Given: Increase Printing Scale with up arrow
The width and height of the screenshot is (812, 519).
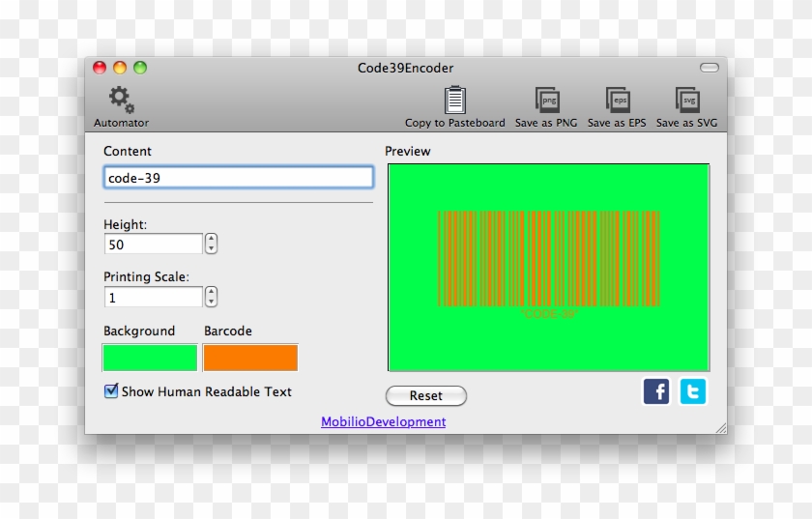Looking at the screenshot, I should pos(212,292).
